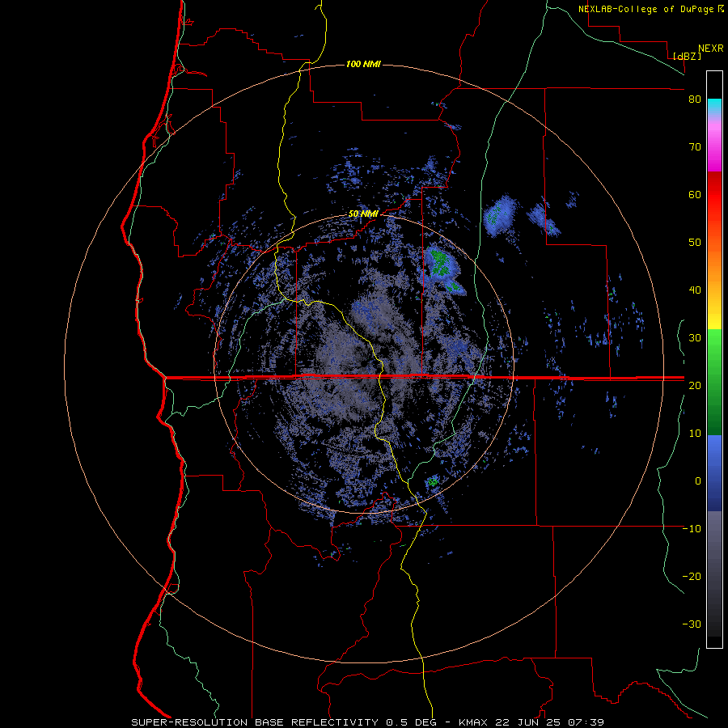Click the -30 dBZ scale value
The height and width of the screenshot is (728, 728).
[x=692, y=624]
